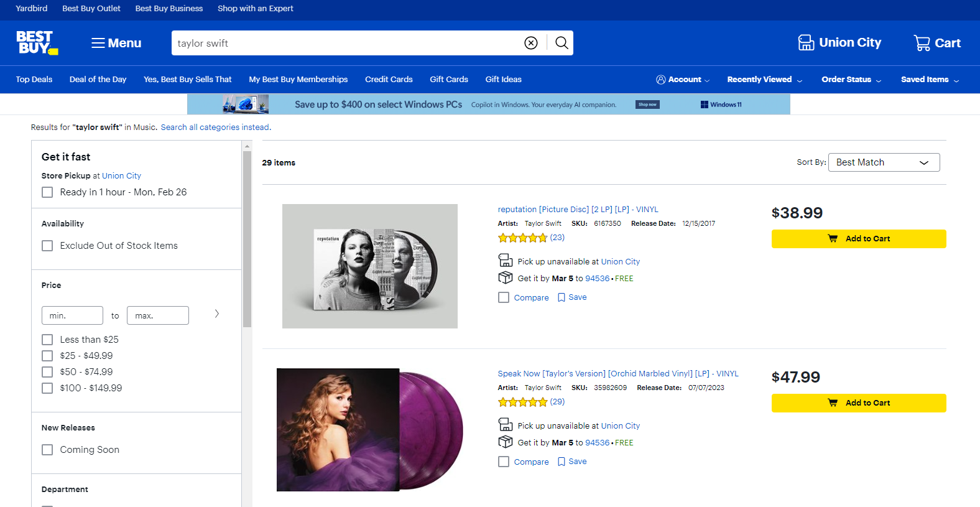Select the Less than $25 price filter
The height and width of the screenshot is (507, 980).
click(x=47, y=340)
